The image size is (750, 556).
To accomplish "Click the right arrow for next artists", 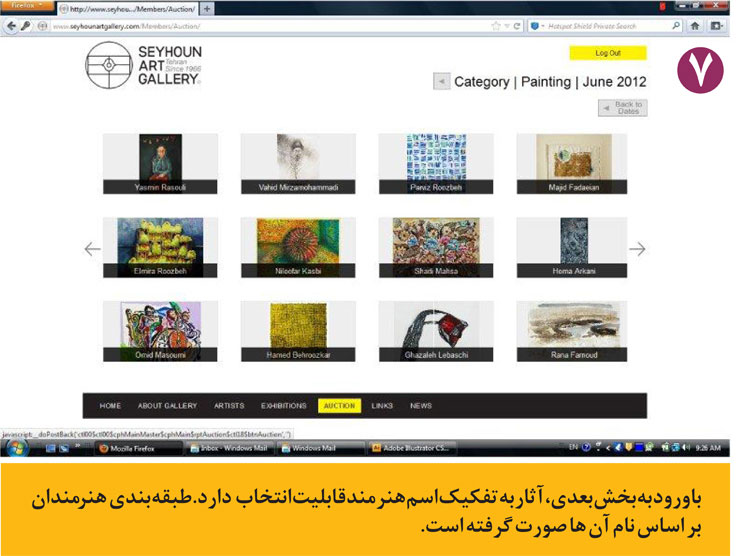I will (x=637, y=249).
